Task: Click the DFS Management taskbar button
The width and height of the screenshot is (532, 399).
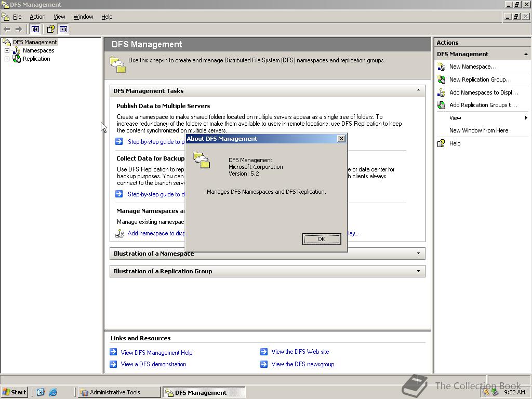Action: tap(204, 392)
